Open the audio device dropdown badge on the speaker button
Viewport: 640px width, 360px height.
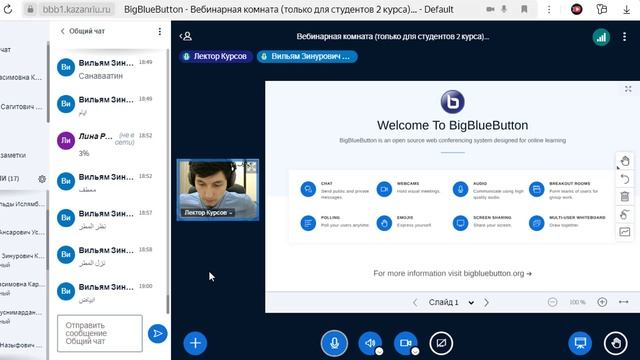tap(379, 351)
